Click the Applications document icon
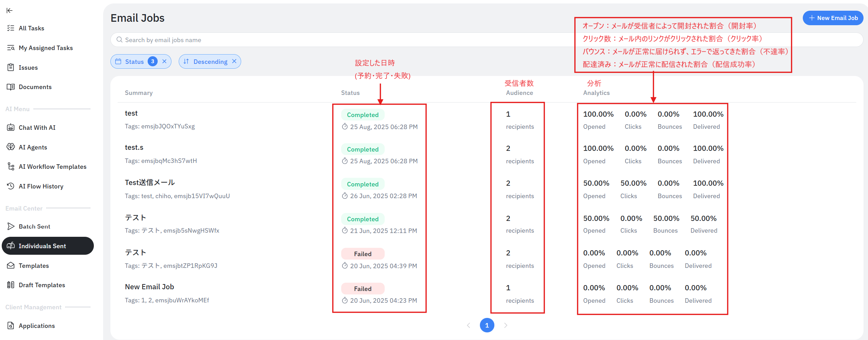The image size is (868, 340). point(11,326)
